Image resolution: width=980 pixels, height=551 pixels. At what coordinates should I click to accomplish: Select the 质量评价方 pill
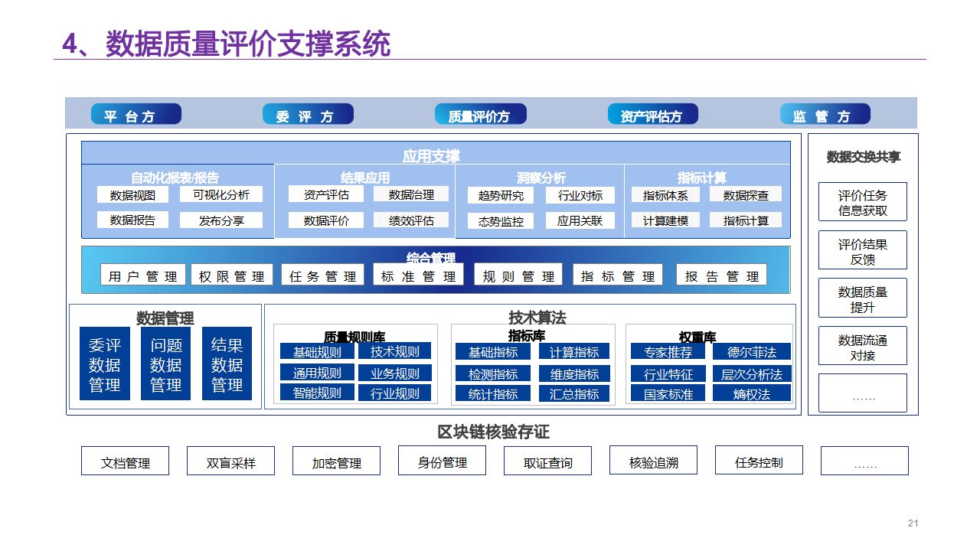[x=482, y=114]
